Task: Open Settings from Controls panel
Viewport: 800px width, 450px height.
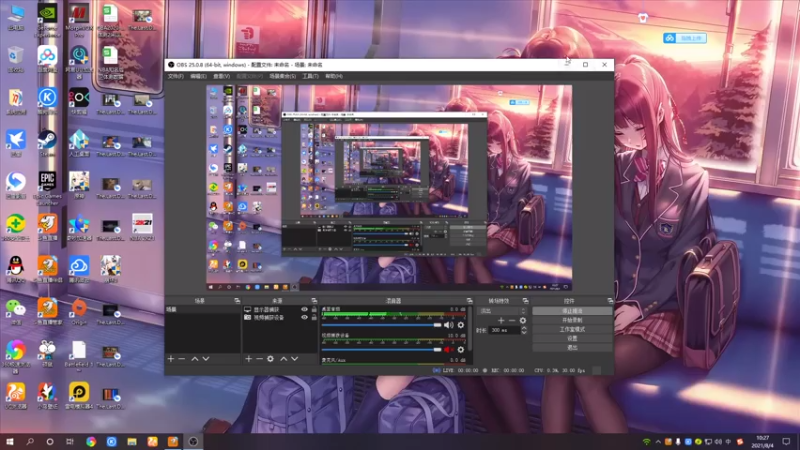Action: click(572, 338)
